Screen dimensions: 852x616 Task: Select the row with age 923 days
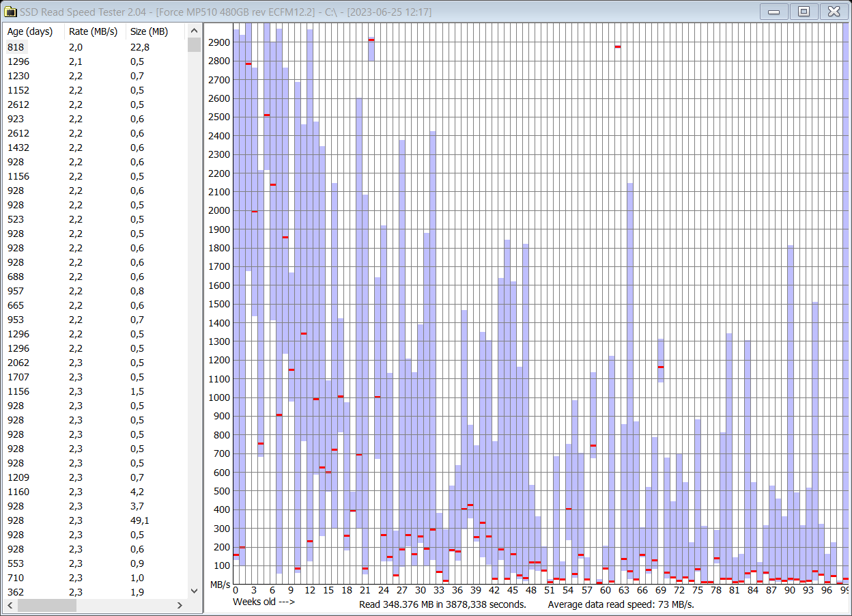point(96,119)
